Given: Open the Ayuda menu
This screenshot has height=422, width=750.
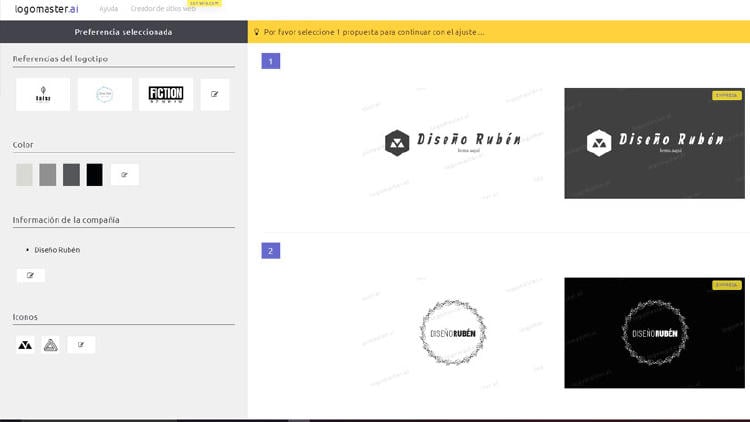Looking at the screenshot, I should [x=108, y=8].
